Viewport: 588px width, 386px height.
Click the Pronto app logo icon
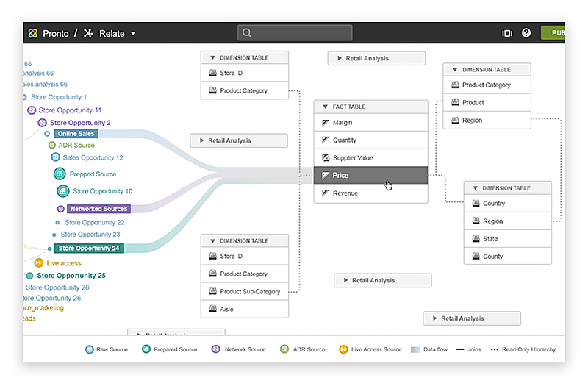click(32, 33)
